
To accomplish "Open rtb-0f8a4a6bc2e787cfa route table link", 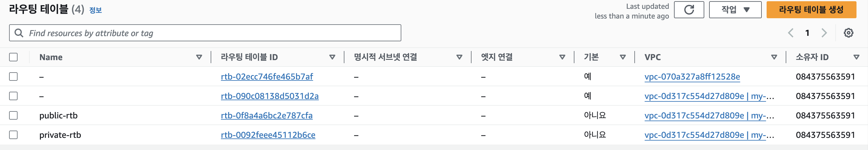I will 267,116.
